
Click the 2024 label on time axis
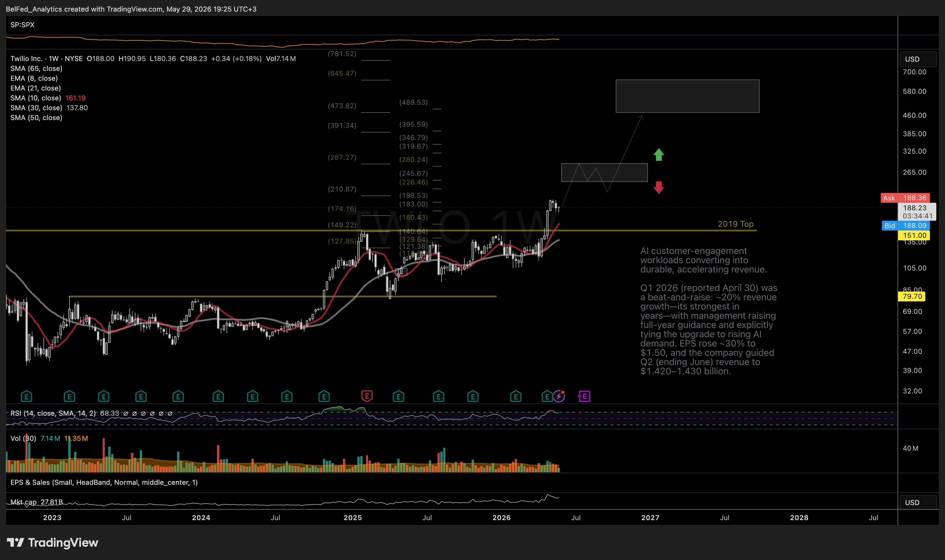[x=201, y=518]
